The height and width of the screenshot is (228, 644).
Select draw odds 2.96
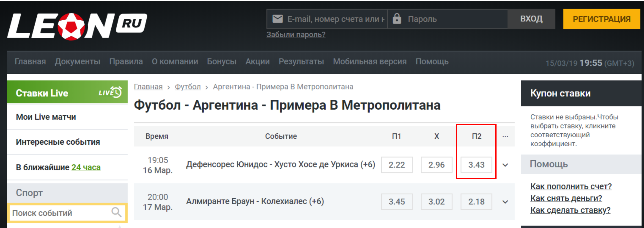[436, 165]
